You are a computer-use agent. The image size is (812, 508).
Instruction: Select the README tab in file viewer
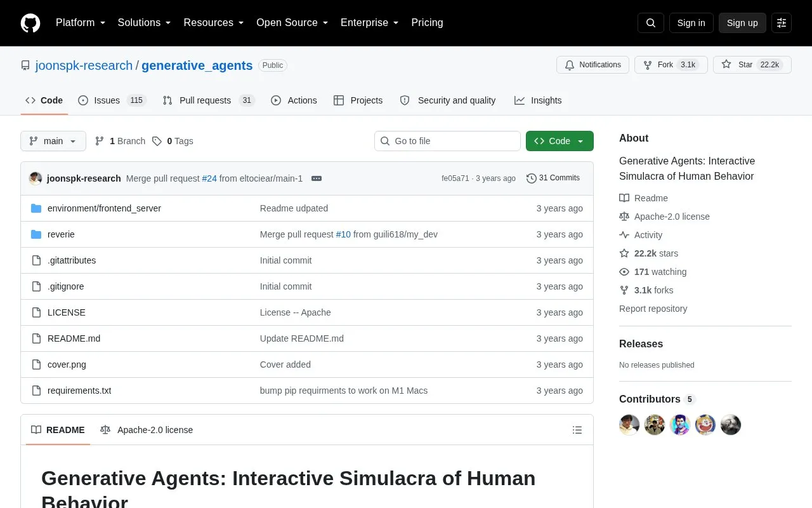click(58, 430)
